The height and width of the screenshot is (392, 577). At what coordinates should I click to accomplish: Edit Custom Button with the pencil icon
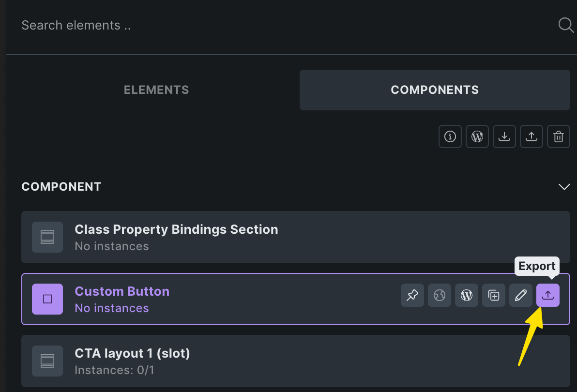point(521,295)
